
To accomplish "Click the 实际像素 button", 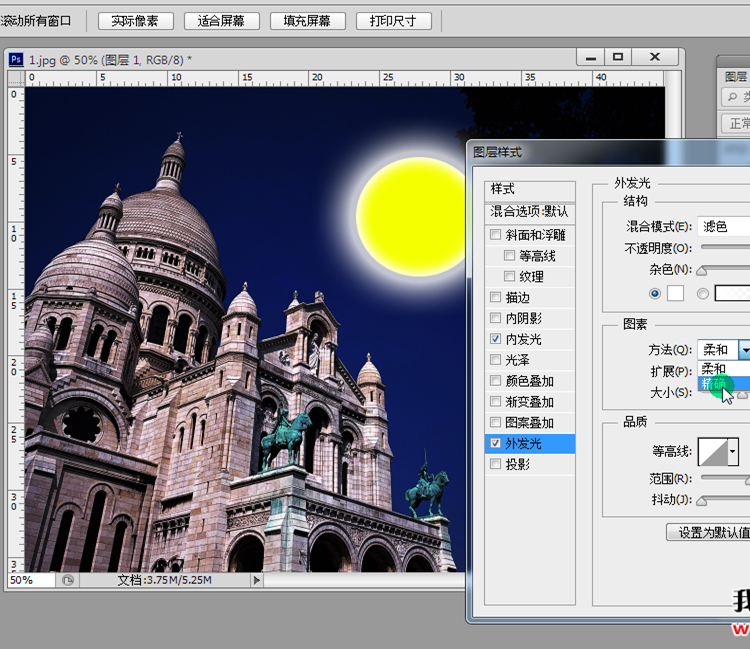I will point(136,21).
